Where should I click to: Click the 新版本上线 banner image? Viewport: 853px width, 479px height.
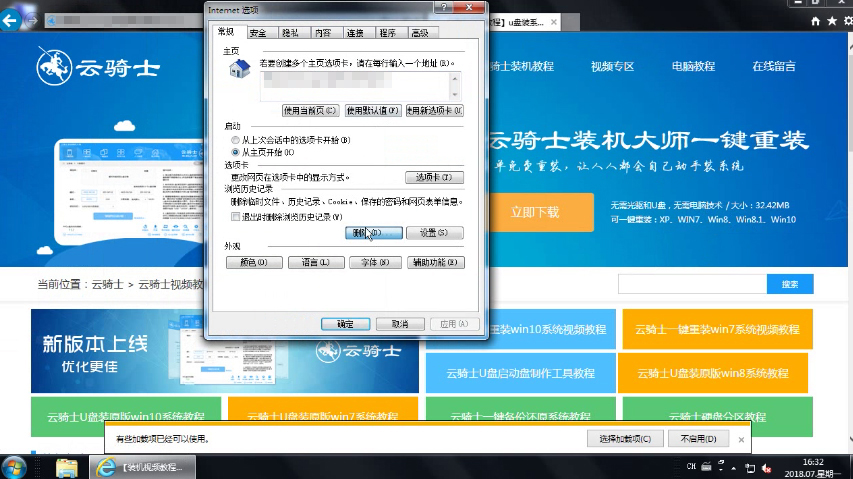225,351
